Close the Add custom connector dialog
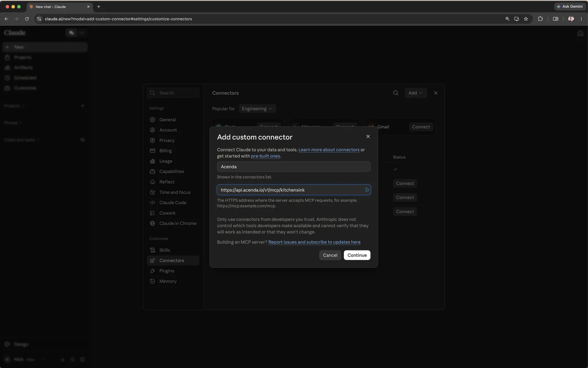Viewport: 588px width, 368px height. point(368,136)
